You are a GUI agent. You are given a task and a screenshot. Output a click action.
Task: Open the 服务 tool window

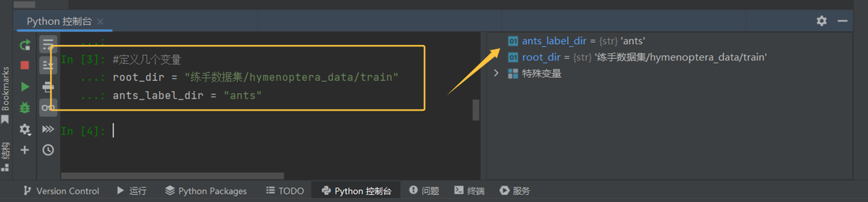515,191
